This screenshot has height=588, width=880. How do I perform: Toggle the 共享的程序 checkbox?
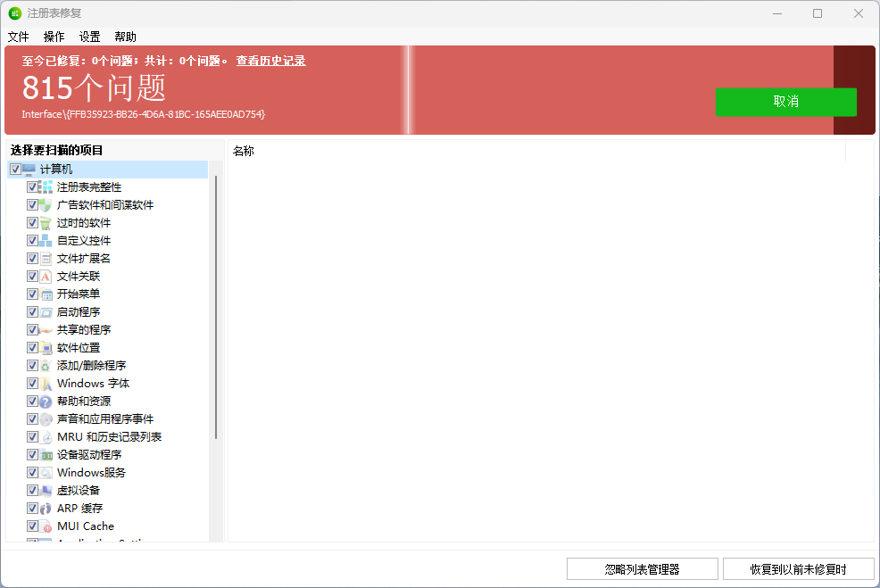(32, 330)
